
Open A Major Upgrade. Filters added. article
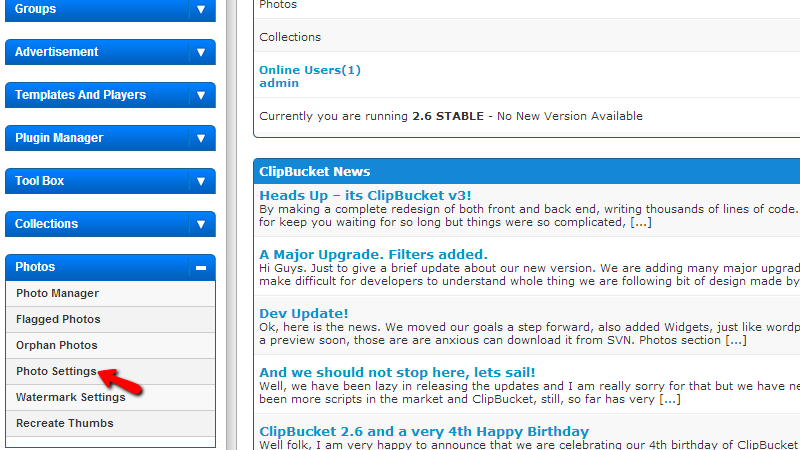(x=373, y=254)
